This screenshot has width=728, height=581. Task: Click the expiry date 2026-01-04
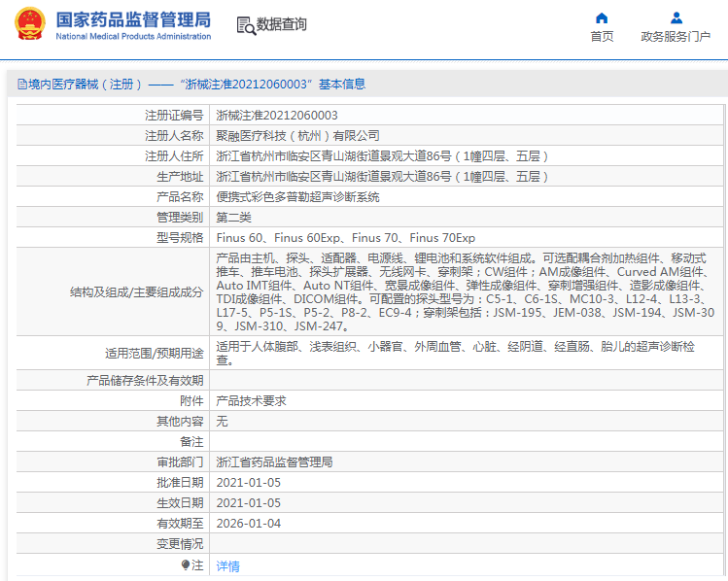click(249, 524)
